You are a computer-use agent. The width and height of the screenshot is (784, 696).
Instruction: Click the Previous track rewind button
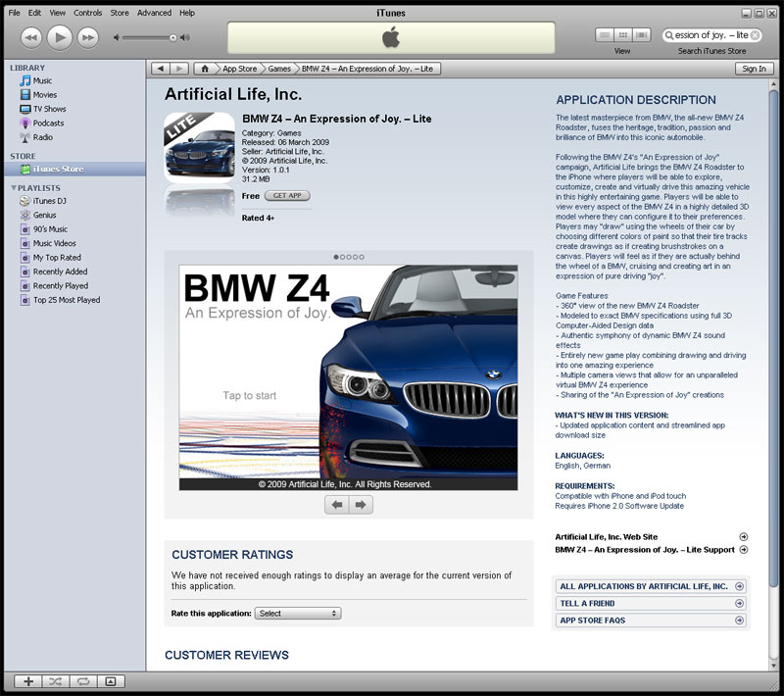pyautogui.click(x=31, y=38)
